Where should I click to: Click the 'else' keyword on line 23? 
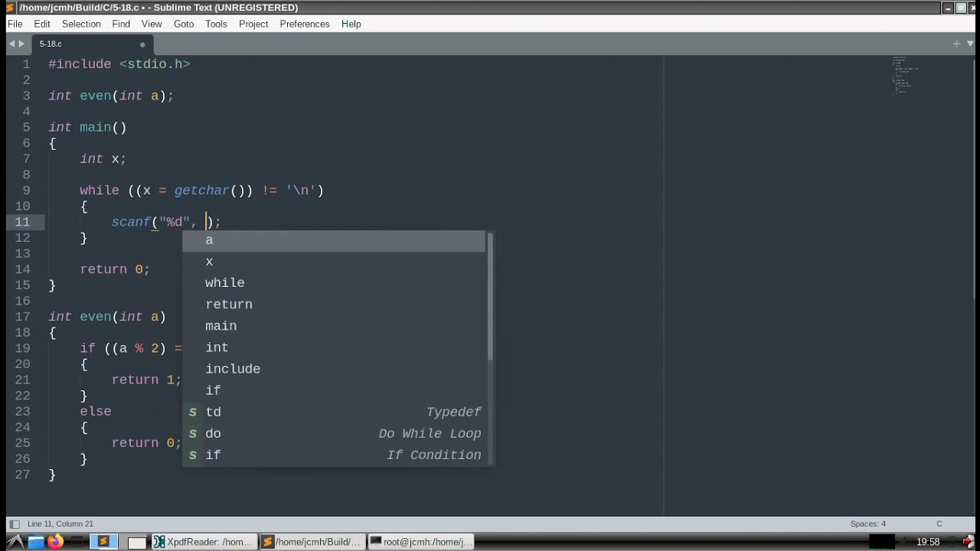96,412
